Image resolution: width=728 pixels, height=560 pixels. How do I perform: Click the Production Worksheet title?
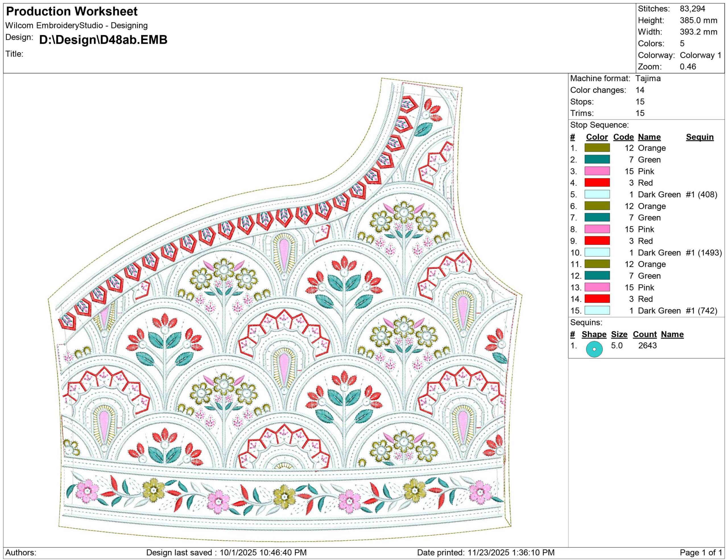point(72,11)
